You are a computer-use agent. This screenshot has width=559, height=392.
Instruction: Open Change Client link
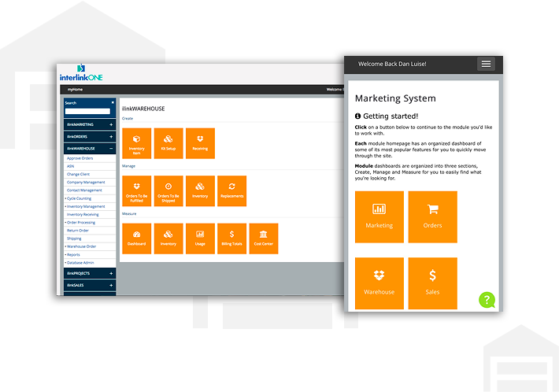pyautogui.click(x=78, y=174)
